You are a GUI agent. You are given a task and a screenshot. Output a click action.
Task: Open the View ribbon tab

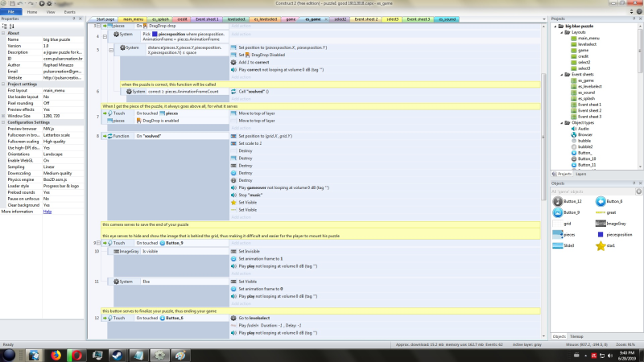point(51,12)
